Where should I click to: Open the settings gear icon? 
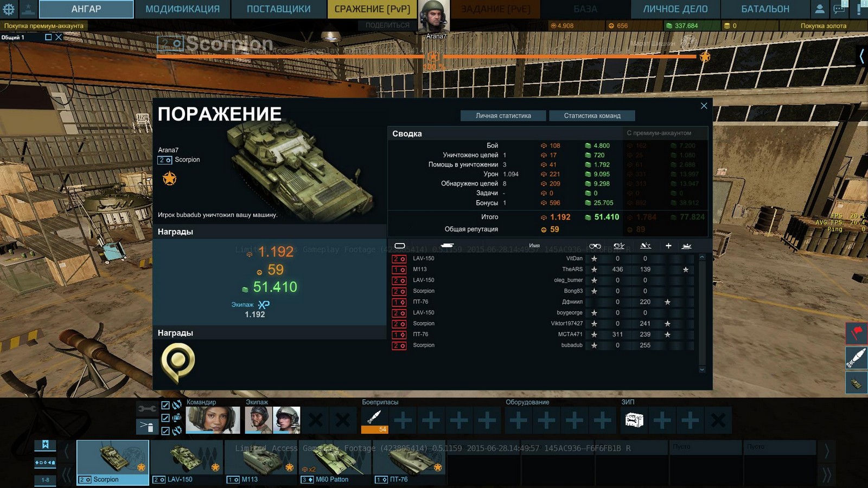pyautogui.click(x=9, y=9)
